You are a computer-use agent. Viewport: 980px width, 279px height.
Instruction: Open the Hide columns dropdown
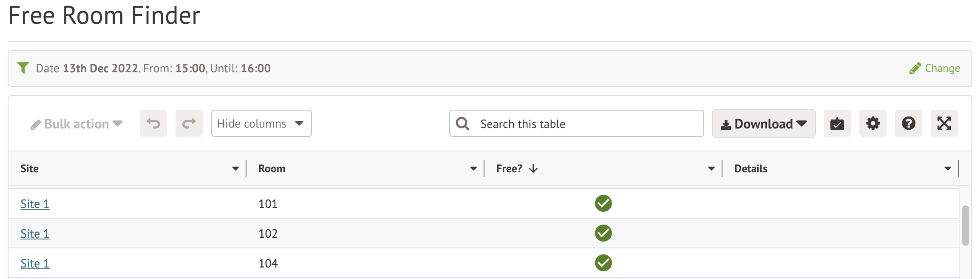(261, 123)
